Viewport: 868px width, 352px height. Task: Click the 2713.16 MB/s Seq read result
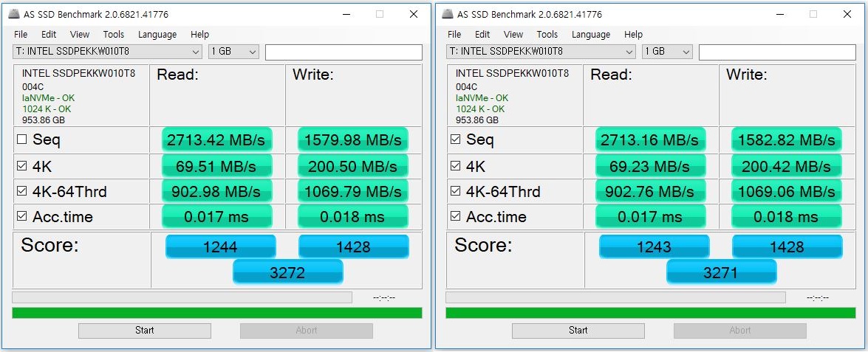click(651, 139)
